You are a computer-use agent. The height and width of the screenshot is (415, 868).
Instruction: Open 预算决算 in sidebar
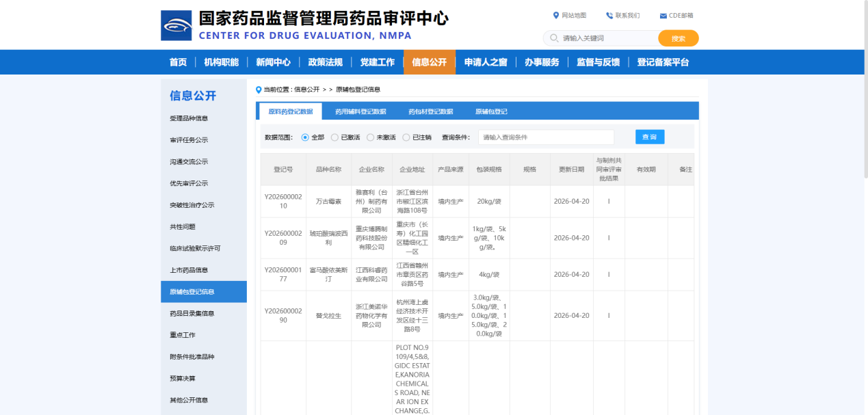click(204, 378)
